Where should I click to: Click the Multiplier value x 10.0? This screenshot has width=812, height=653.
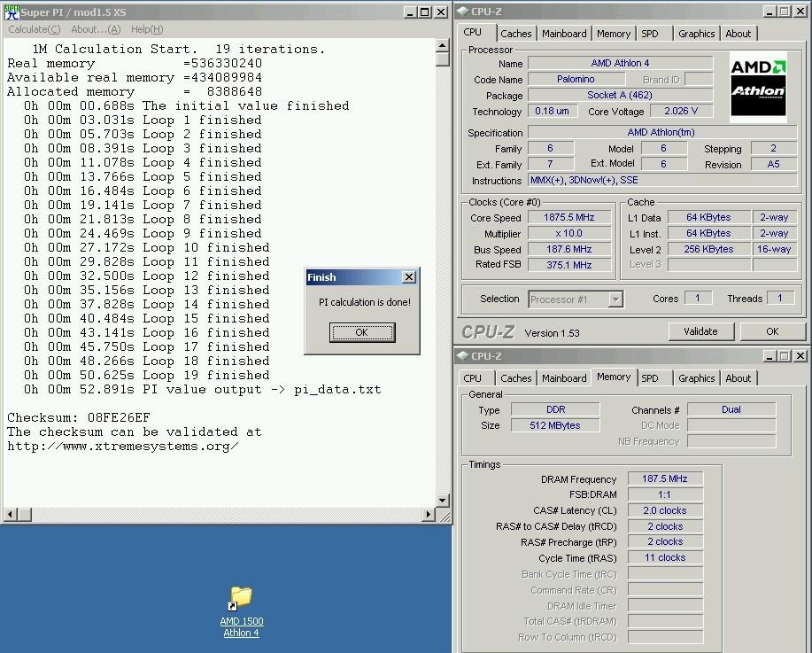click(x=569, y=234)
